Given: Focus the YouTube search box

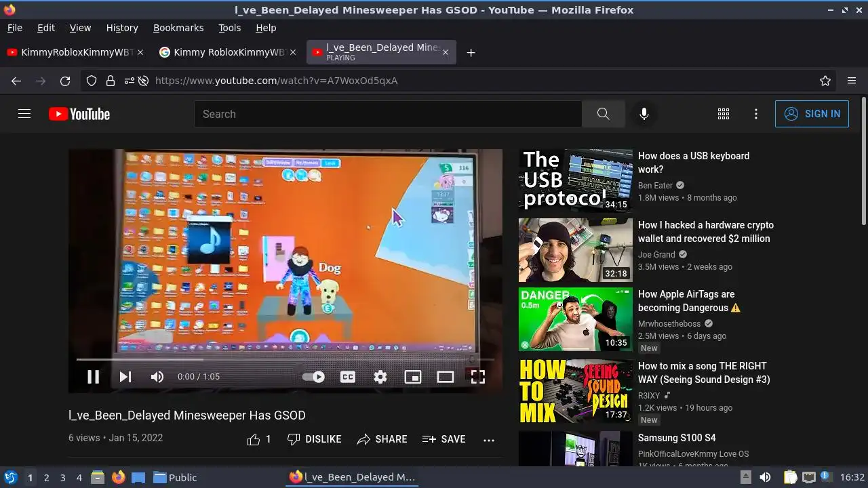Looking at the screenshot, I should (388, 114).
